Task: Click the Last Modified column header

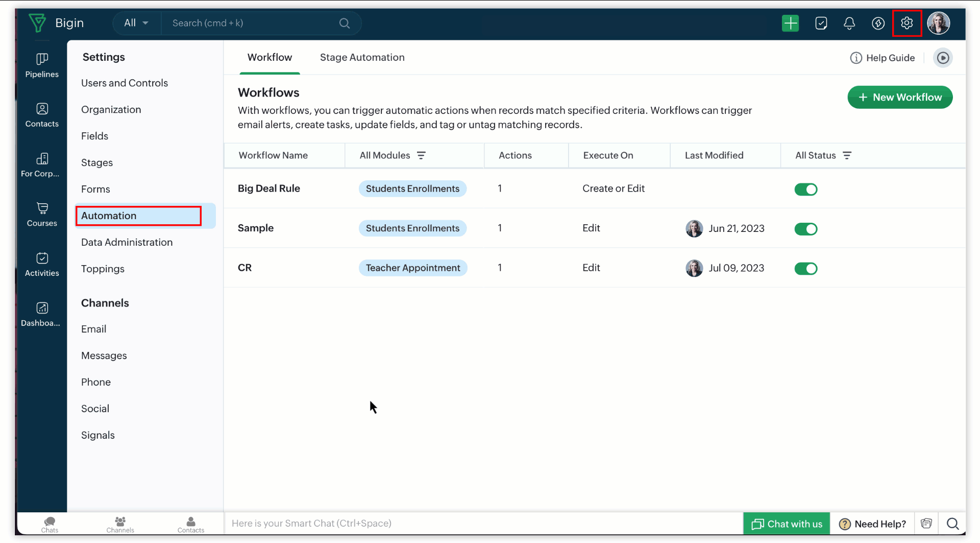Action: tap(714, 155)
